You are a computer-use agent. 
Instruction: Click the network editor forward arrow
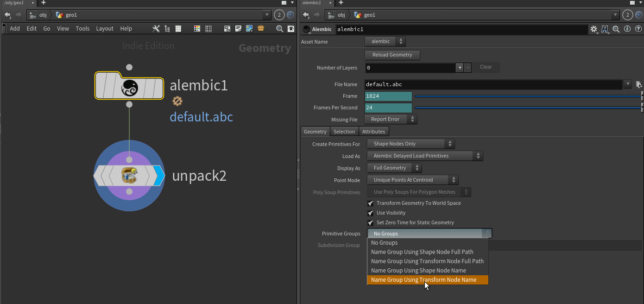tap(18, 15)
